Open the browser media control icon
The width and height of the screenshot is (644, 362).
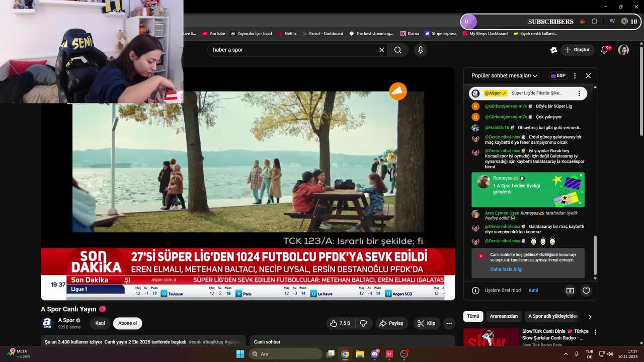pyautogui.click(x=612, y=22)
